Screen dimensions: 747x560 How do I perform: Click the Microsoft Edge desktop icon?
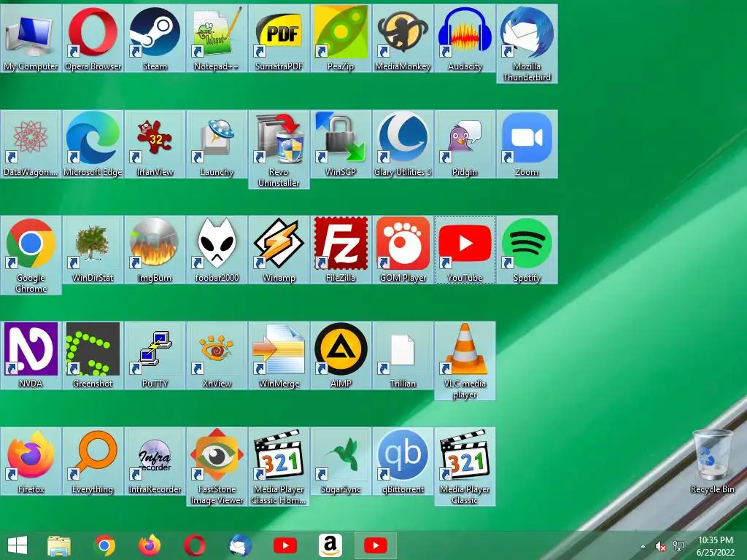click(x=93, y=144)
